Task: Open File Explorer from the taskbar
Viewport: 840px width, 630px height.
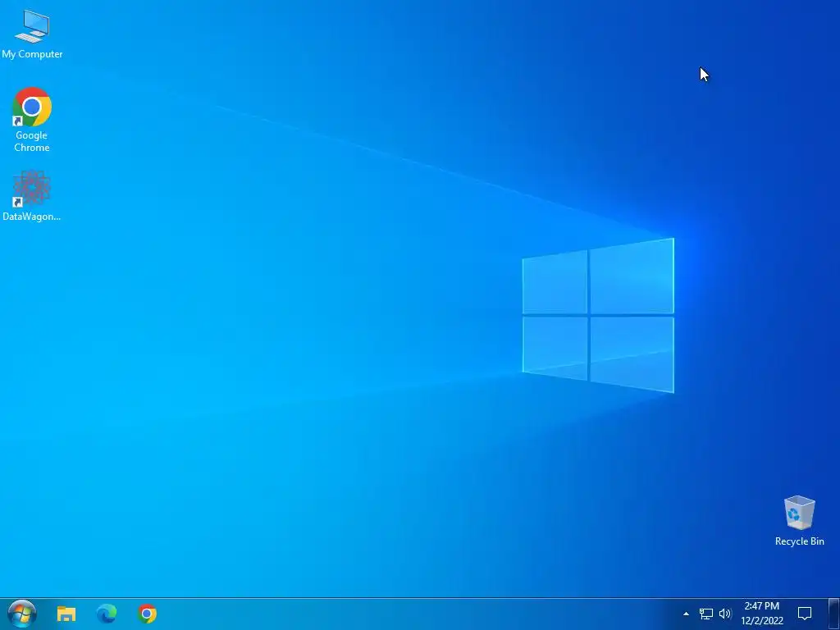Action: click(x=66, y=614)
